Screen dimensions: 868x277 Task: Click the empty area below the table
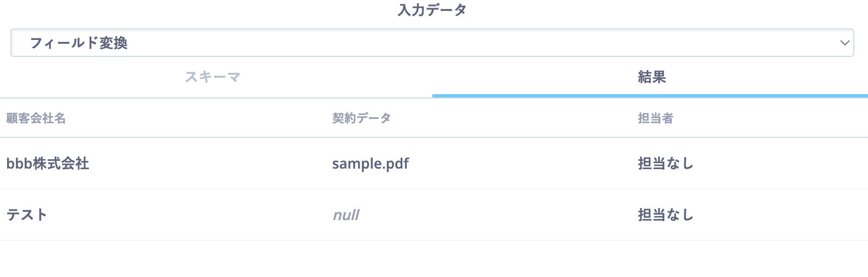(434, 259)
